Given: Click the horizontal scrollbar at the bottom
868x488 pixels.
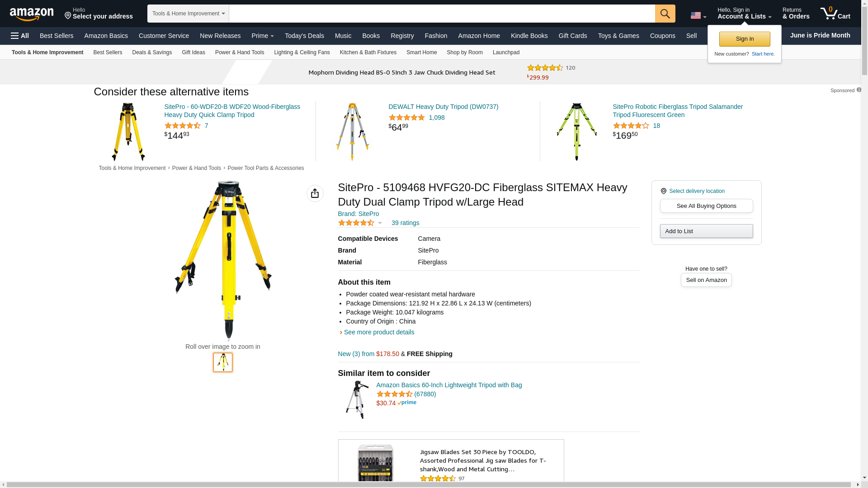Looking at the screenshot, I should [429, 484].
